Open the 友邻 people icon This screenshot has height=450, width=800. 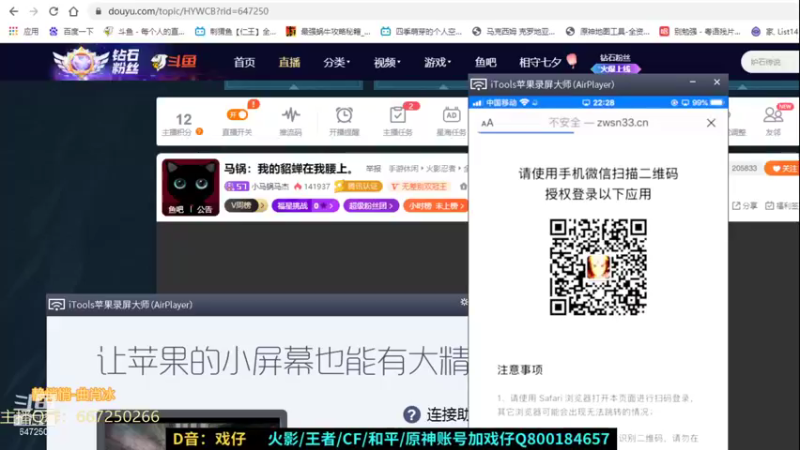(773, 115)
